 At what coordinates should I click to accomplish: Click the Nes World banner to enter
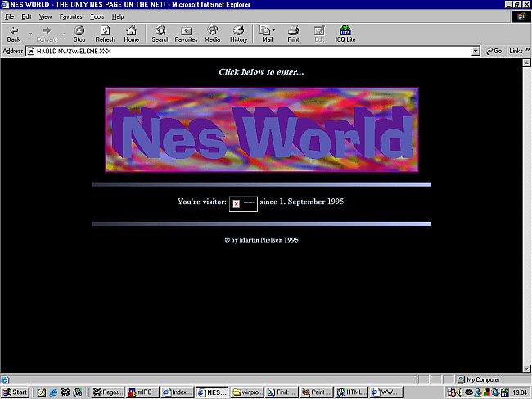pos(261,129)
